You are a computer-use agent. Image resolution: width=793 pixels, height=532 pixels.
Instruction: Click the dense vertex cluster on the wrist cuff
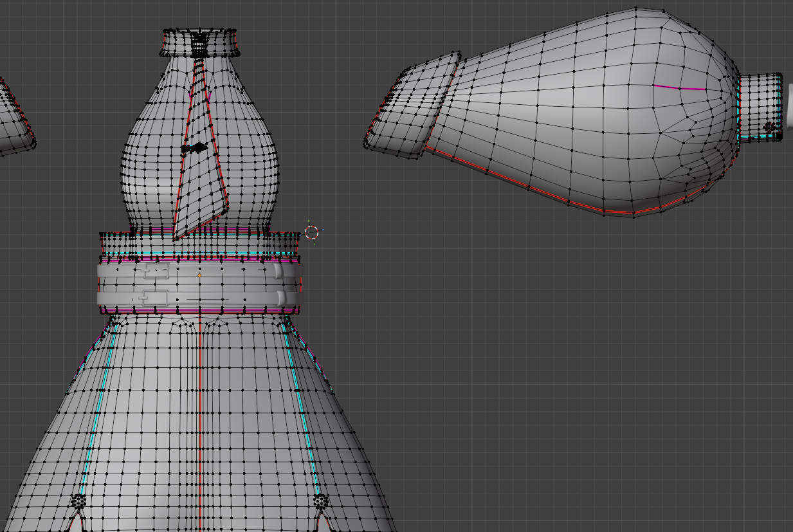point(769,128)
